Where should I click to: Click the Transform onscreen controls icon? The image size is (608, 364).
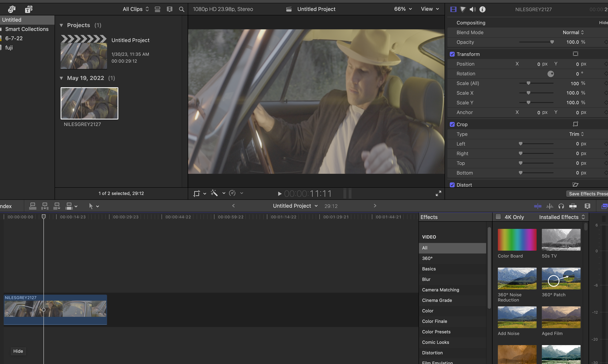pos(575,54)
